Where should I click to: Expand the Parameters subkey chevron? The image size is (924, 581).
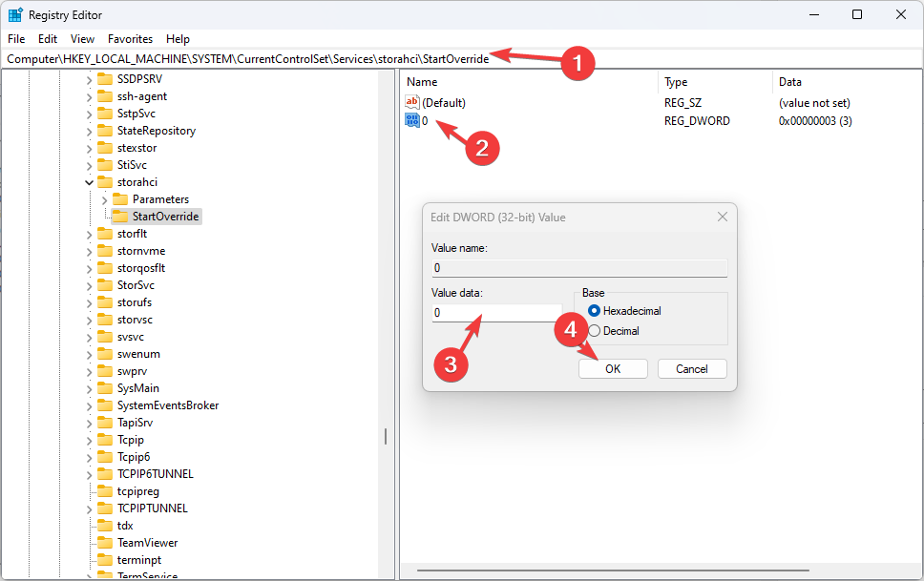pos(104,199)
